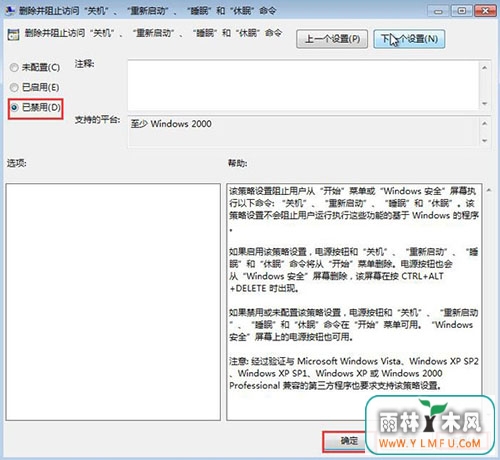Select the 未配置(C) radio button

[x=35, y=68]
